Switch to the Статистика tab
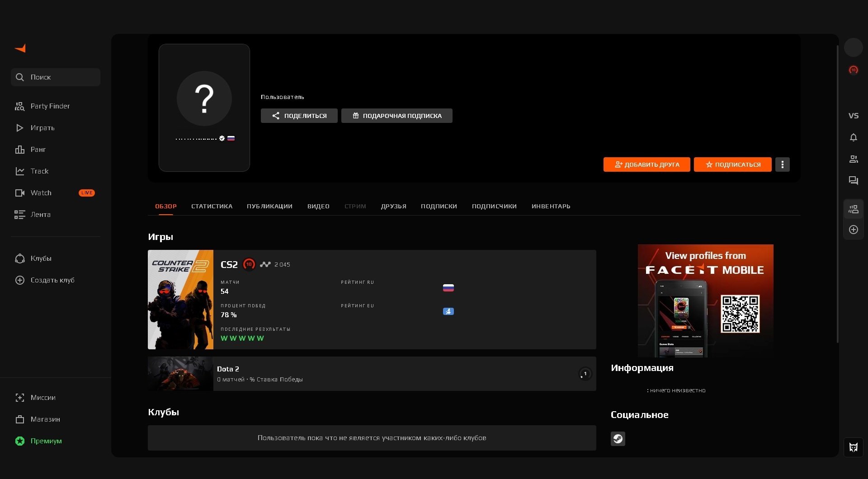Viewport: 868px width, 479px height. tap(212, 206)
